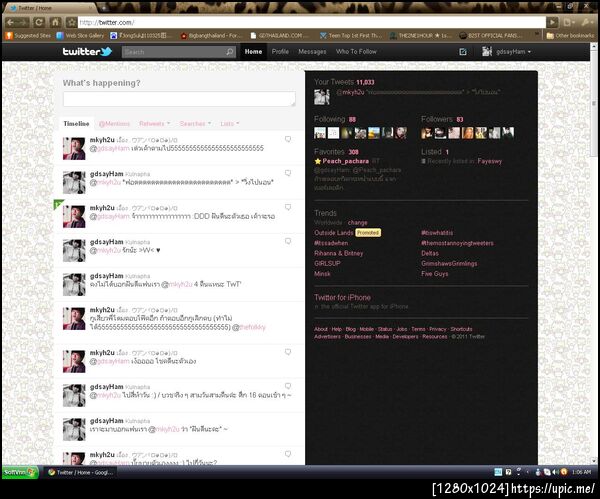
Task: Open the Privacy footer link
Action: click(x=438, y=329)
